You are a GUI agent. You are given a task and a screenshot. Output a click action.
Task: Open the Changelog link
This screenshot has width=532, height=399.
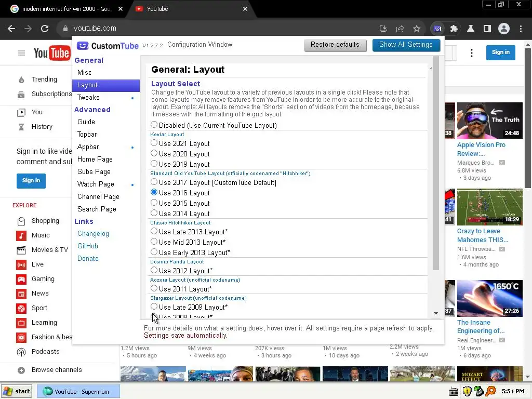pyautogui.click(x=93, y=234)
